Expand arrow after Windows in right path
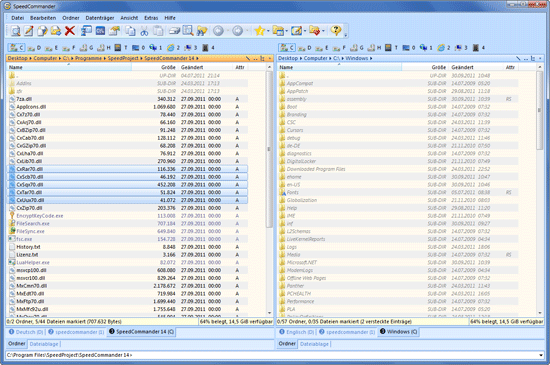 371,58
